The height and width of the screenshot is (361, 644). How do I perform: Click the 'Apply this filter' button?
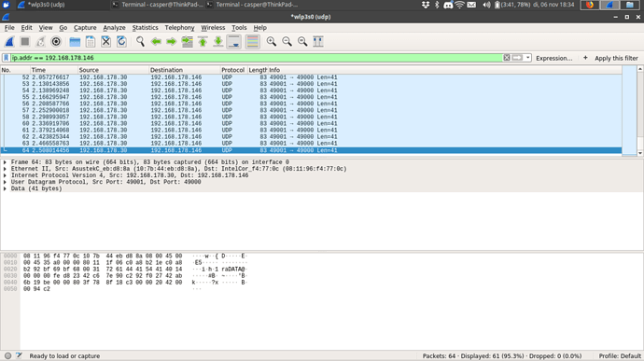coord(617,59)
